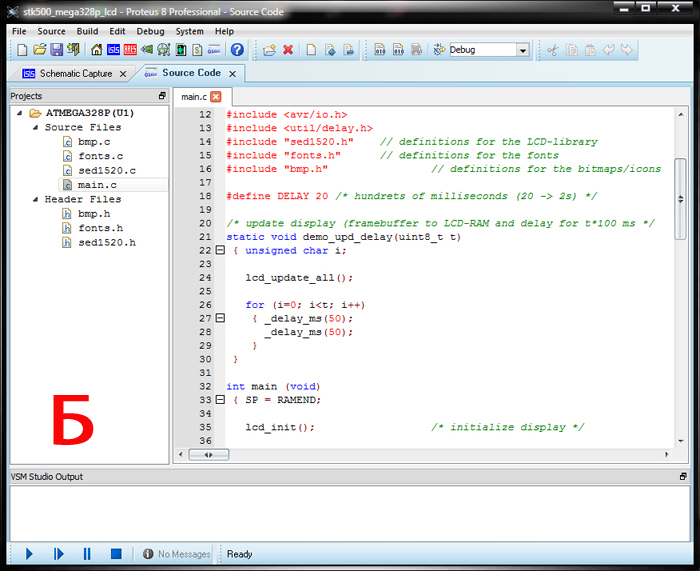Click the Stop Build icon
Screen dimensions: 700x571
pyautogui.click(x=417, y=50)
